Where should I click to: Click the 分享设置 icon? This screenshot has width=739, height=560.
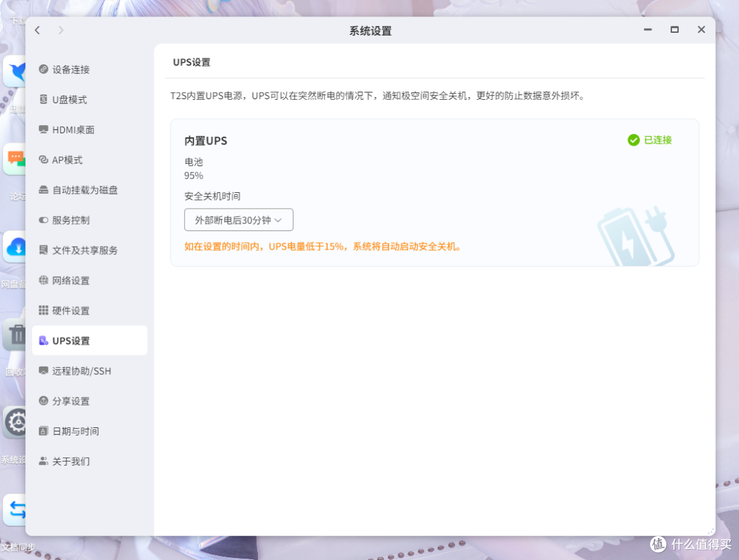click(43, 401)
